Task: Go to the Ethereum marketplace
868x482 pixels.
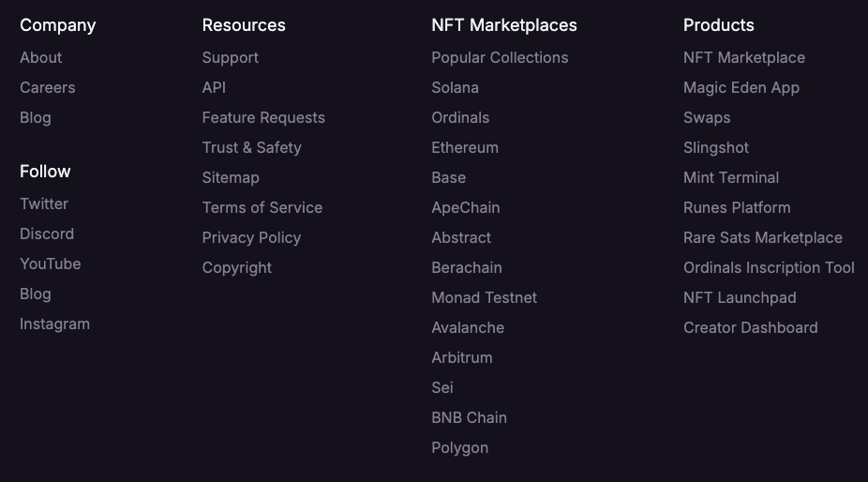Action: (x=465, y=147)
